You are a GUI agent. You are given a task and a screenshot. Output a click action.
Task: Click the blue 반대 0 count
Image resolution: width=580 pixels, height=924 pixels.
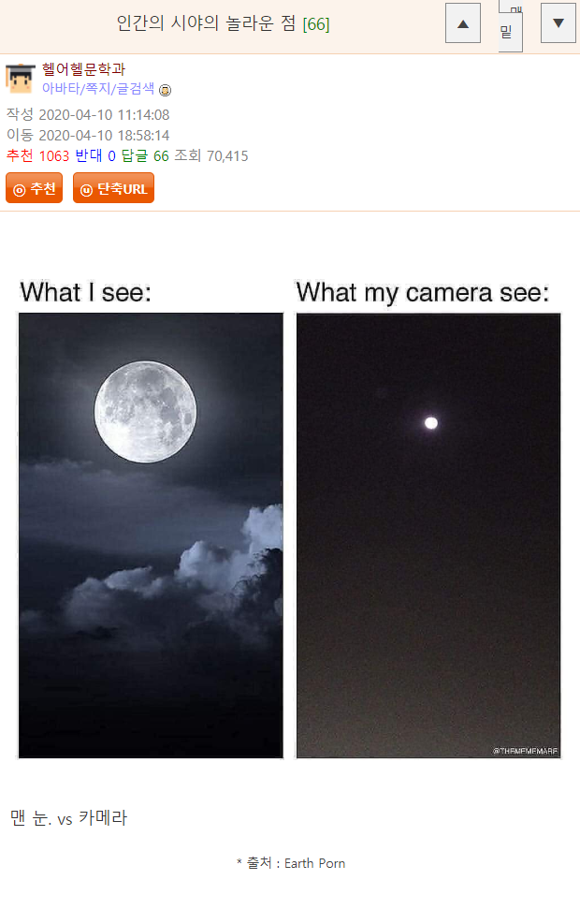coord(95,155)
